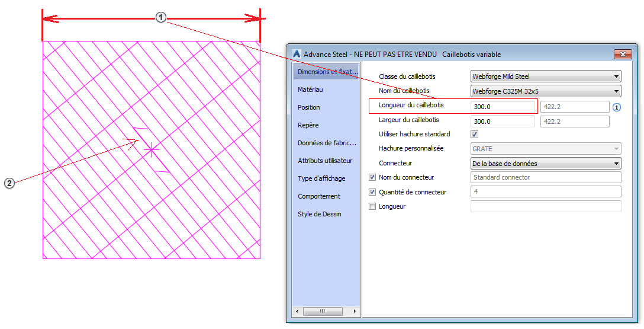
Task: Switch to the Style de Dessin tab
Action: point(320,214)
